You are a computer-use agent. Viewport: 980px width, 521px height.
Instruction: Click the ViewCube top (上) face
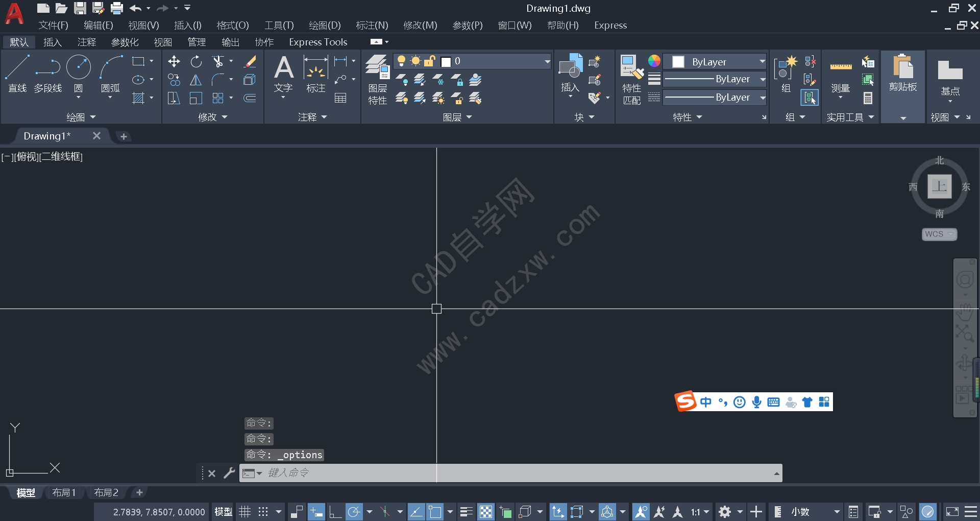[x=939, y=186]
